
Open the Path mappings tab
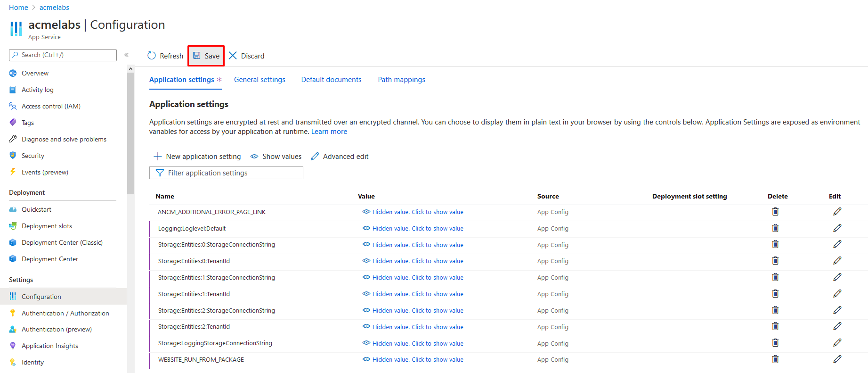(x=401, y=80)
